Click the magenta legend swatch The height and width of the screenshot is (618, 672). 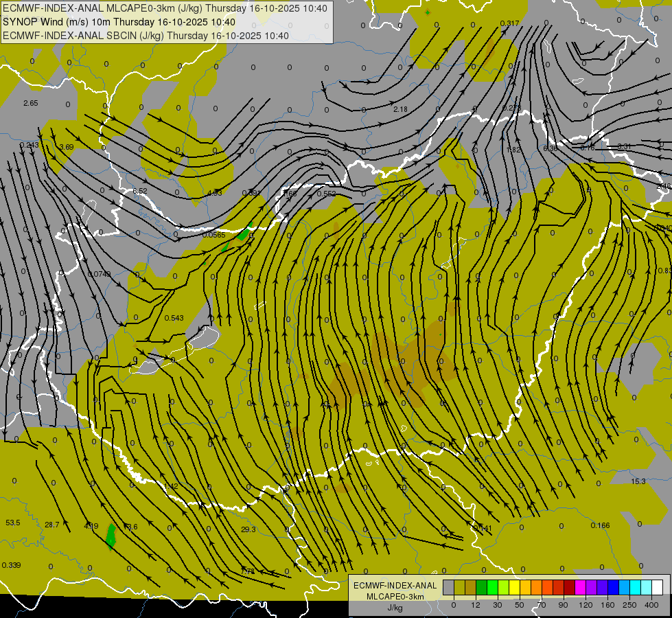point(581,587)
